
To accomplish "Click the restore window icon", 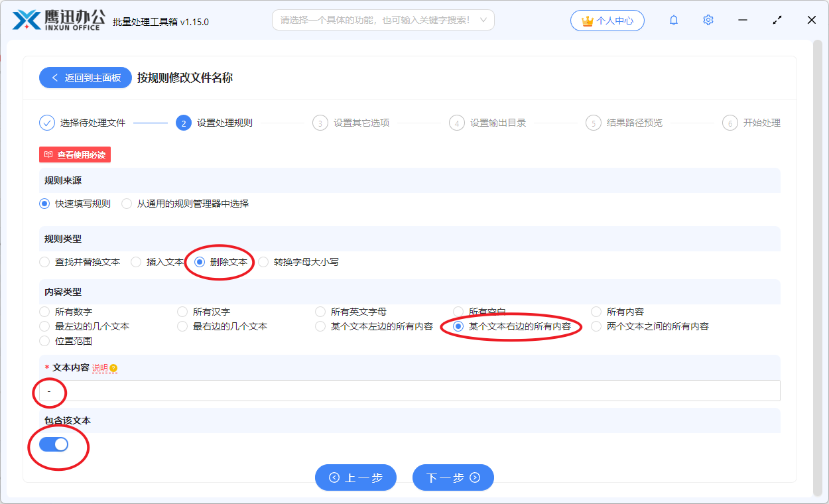I will (777, 20).
